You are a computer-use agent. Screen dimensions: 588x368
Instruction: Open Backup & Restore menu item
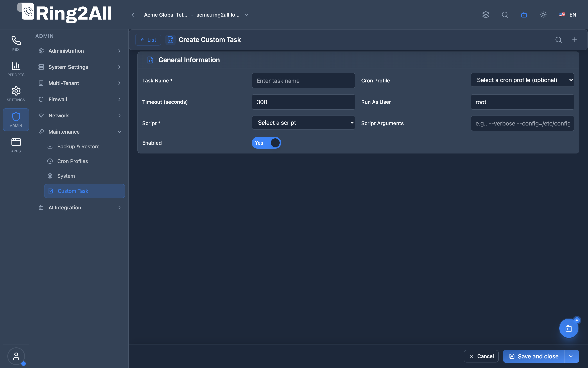click(x=84, y=146)
